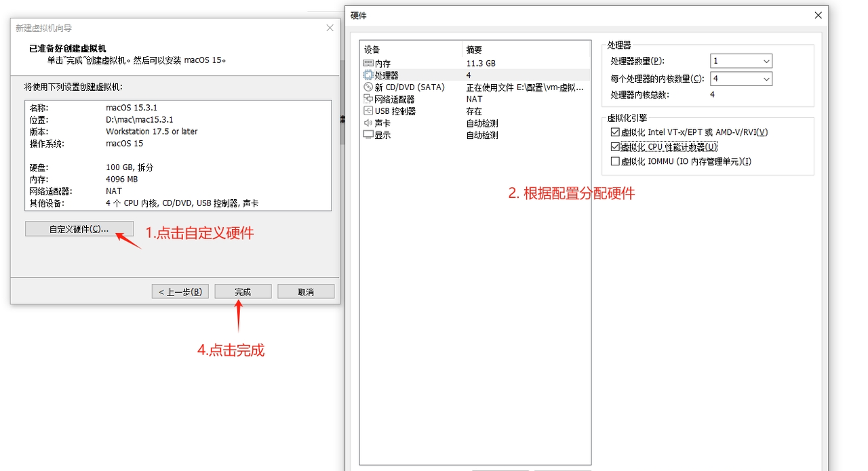Click the 其他设备 summary line
Screen dimensions: 868x471
tap(182, 203)
